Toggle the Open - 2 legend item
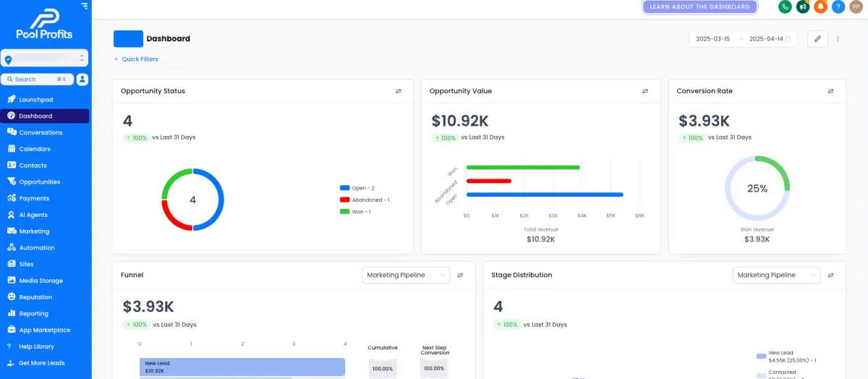Viewport: 868px width, 379px height. coord(357,188)
